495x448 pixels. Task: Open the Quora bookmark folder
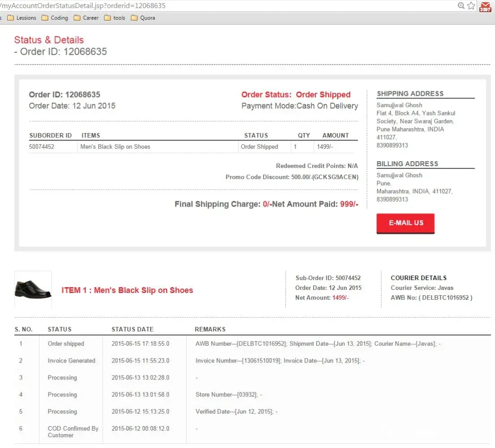click(143, 18)
